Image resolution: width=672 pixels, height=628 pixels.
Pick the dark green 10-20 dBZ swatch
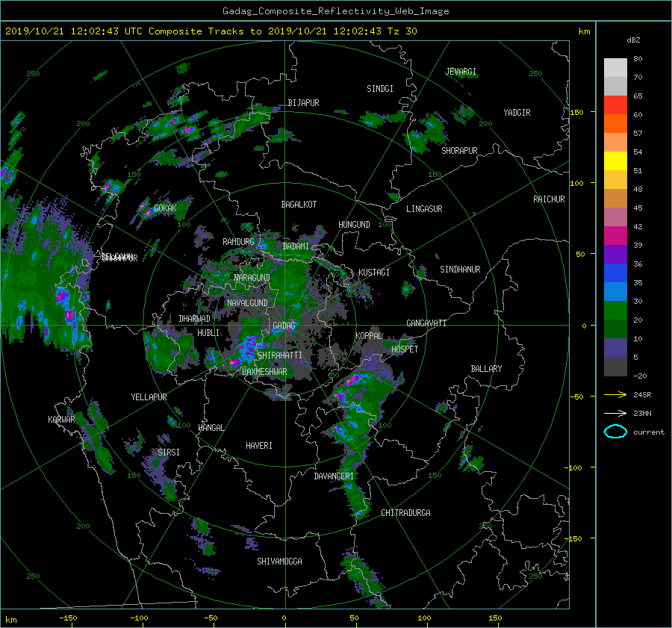pos(615,329)
